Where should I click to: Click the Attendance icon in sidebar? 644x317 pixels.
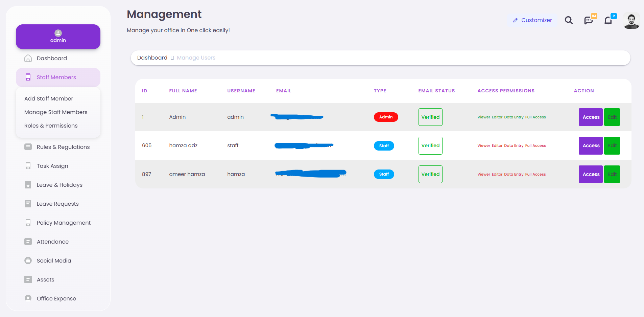tap(28, 242)
